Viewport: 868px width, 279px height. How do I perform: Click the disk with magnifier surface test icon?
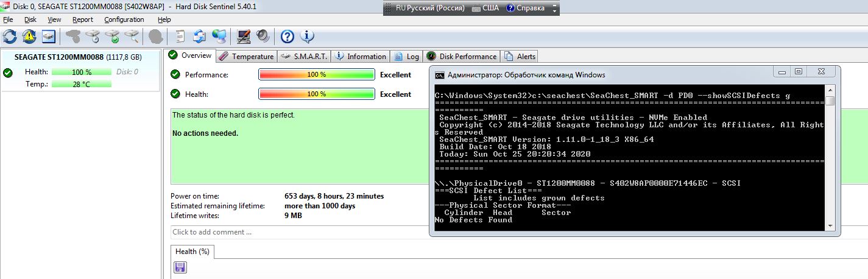(132, 37)
